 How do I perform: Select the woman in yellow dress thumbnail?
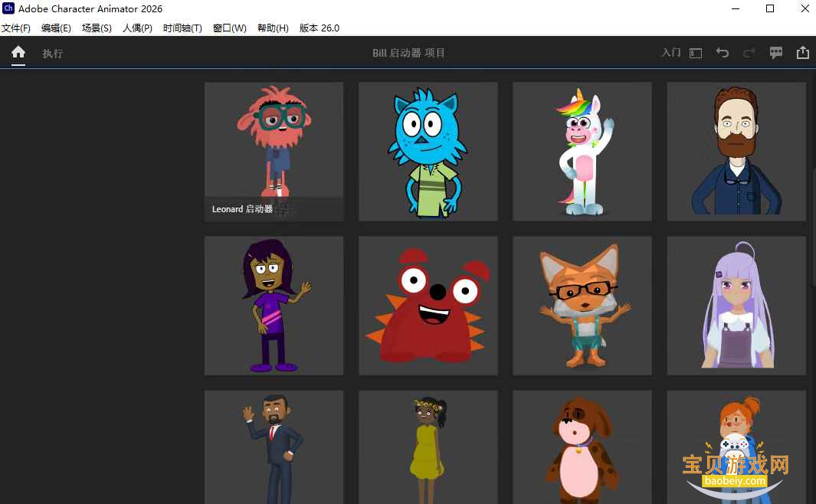click(x=428, y=447)
